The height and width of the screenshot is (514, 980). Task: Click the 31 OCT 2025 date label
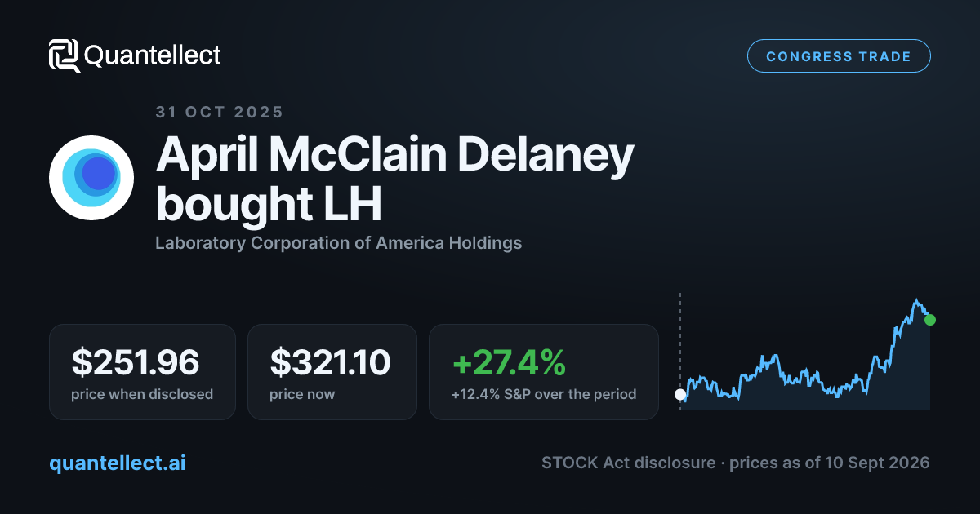[x=220, y=113]
